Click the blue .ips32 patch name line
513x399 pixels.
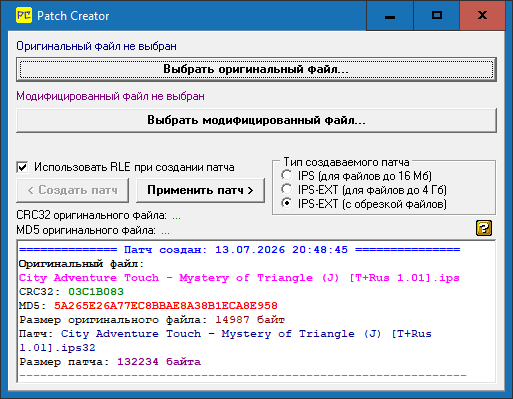tap(225, 341)
